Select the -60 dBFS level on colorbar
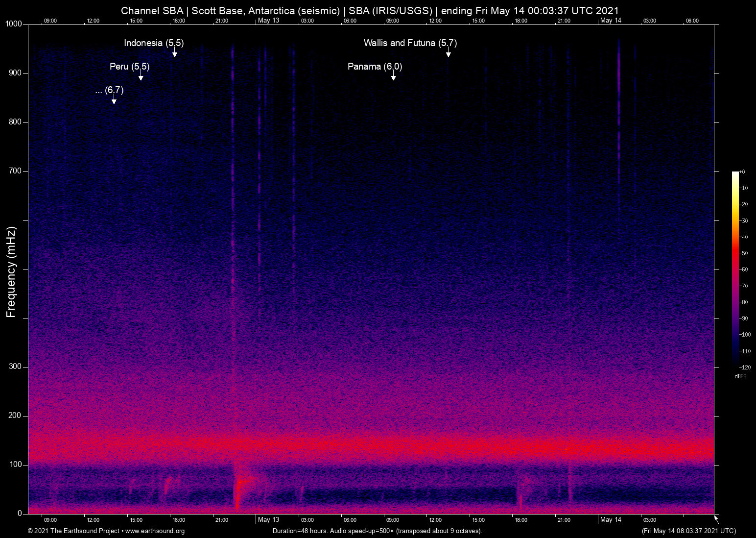 tap(744, 269)
